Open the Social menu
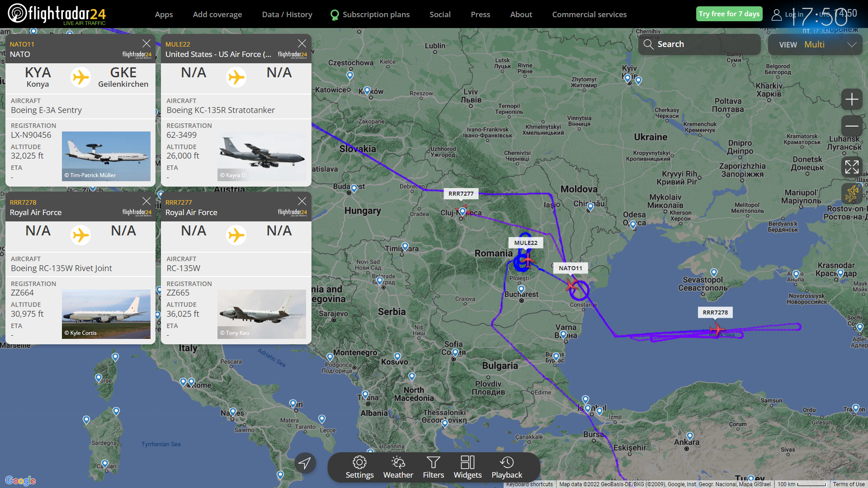This screenshot has width=868, height=488. [440, 14]
